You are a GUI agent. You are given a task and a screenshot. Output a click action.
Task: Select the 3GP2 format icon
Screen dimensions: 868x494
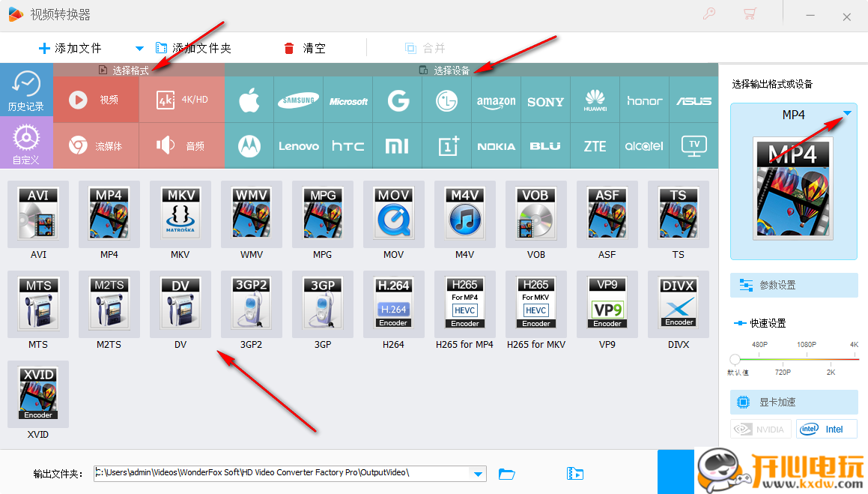252,304
